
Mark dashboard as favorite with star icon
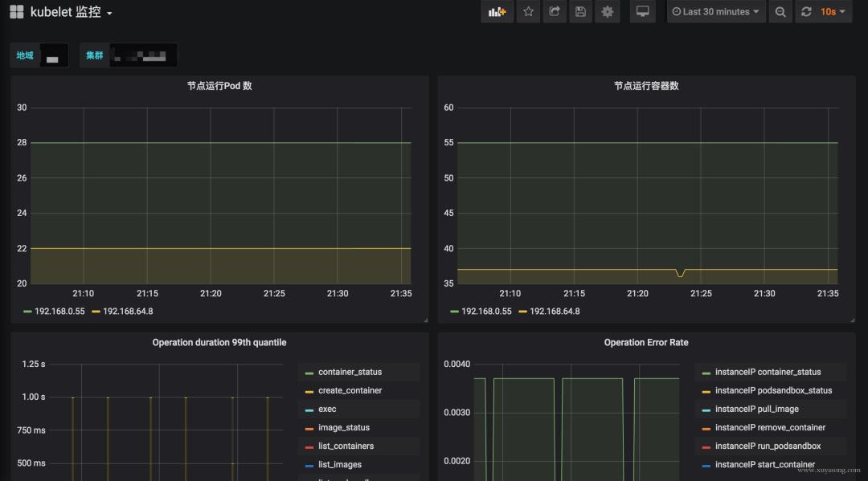click(x=528, y=11)
